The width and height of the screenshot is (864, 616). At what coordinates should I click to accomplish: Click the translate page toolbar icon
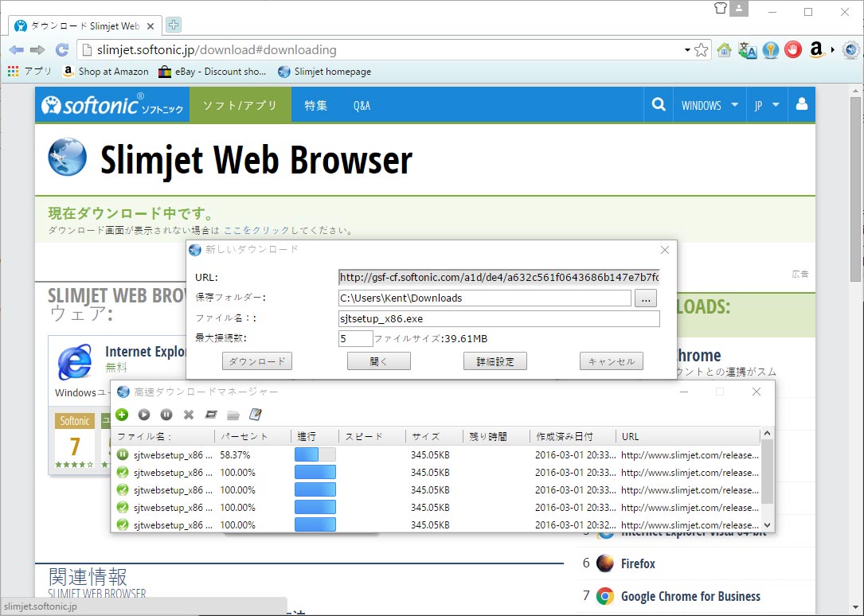[x=747, y=50]
